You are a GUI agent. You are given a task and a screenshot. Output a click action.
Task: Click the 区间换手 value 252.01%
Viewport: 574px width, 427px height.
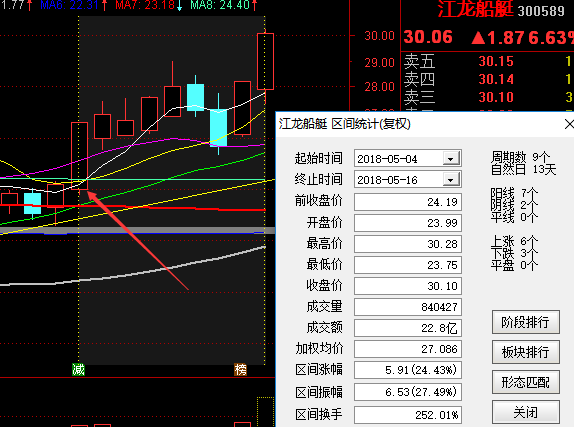point(408,415)
